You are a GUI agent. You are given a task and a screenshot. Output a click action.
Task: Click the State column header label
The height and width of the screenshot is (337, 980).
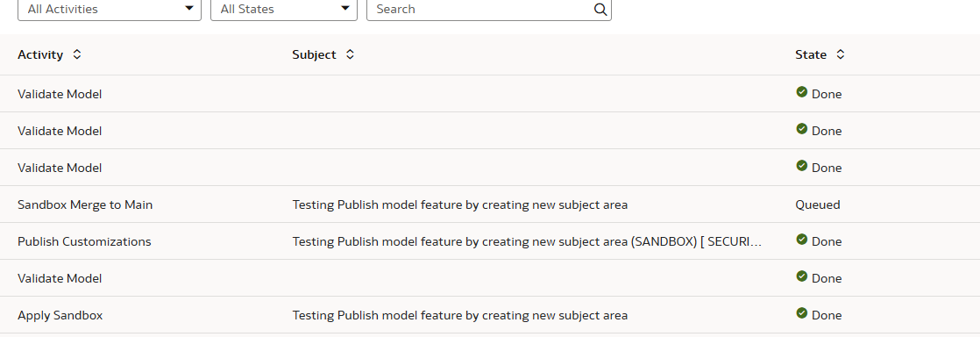pos(811,54)
